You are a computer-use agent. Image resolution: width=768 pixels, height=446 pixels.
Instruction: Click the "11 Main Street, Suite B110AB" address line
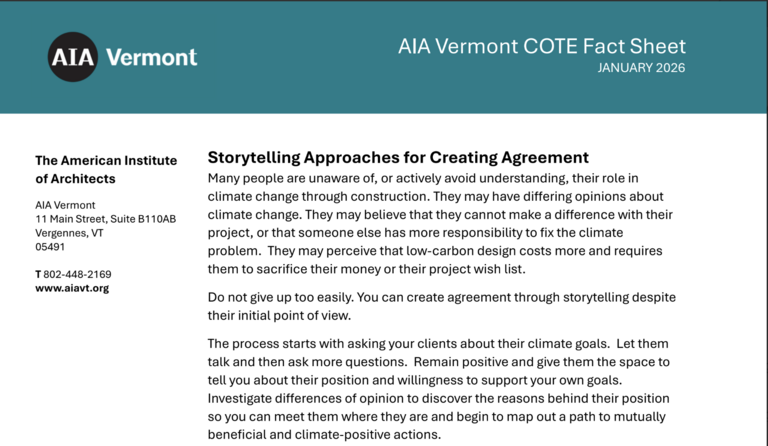(x=105, y=219)
